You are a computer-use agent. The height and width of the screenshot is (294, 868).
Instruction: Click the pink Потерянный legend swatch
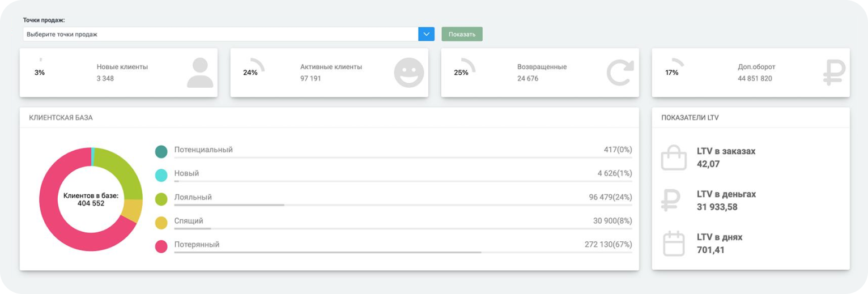point(161,246)
